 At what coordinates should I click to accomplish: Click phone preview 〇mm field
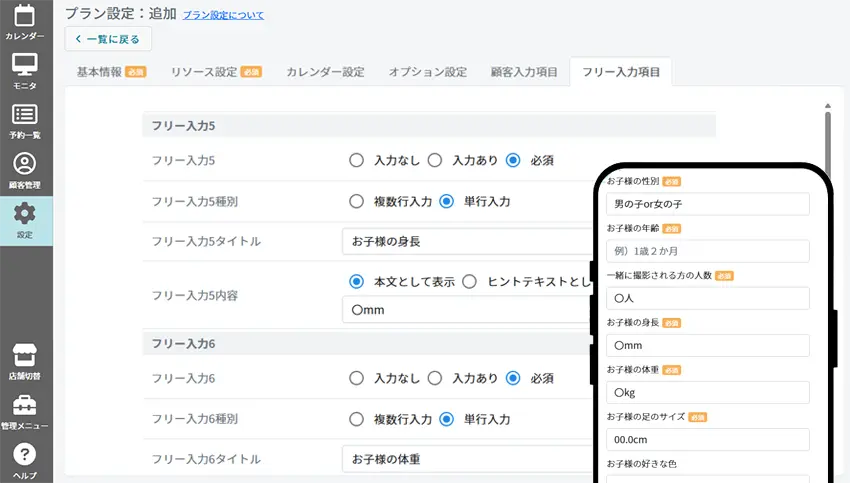[x=708, y=346]
